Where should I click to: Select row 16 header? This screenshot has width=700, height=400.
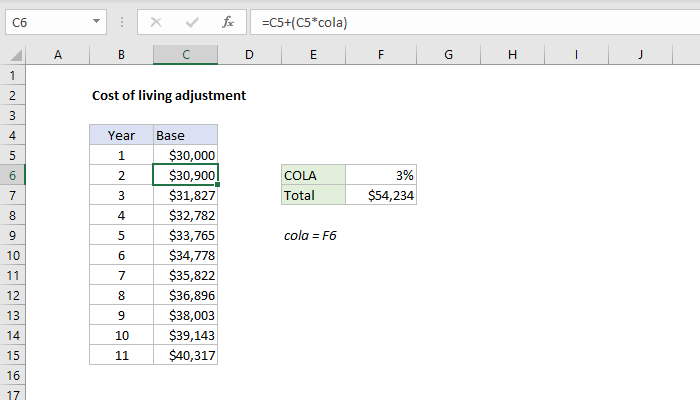pos(12,375)
